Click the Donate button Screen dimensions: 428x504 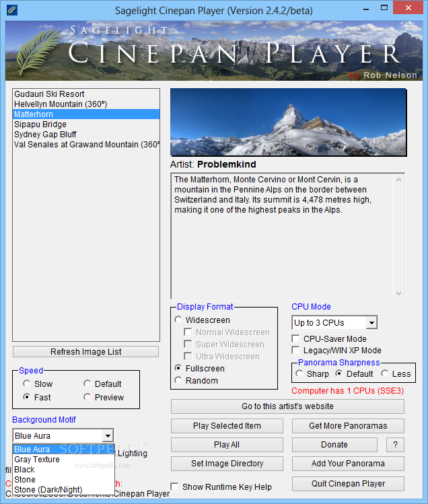tap(334, 445)
